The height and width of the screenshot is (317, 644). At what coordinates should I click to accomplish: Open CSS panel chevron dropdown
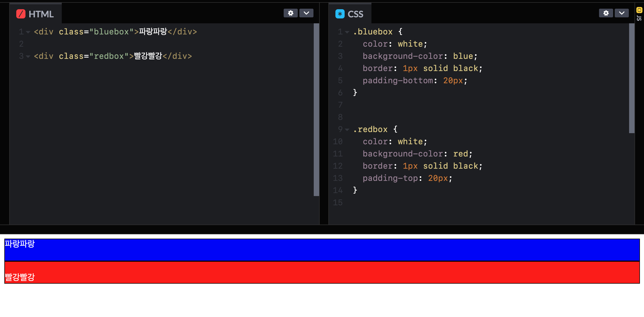pos(622,13)
